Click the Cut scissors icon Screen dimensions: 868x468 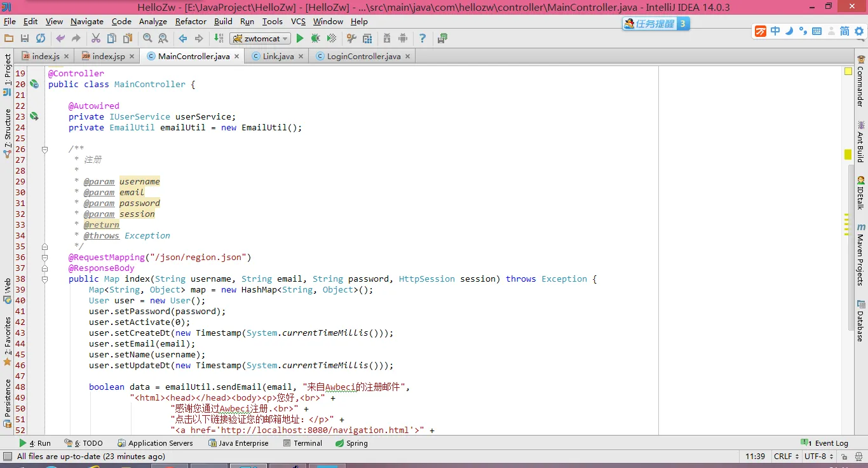[96, 39]
